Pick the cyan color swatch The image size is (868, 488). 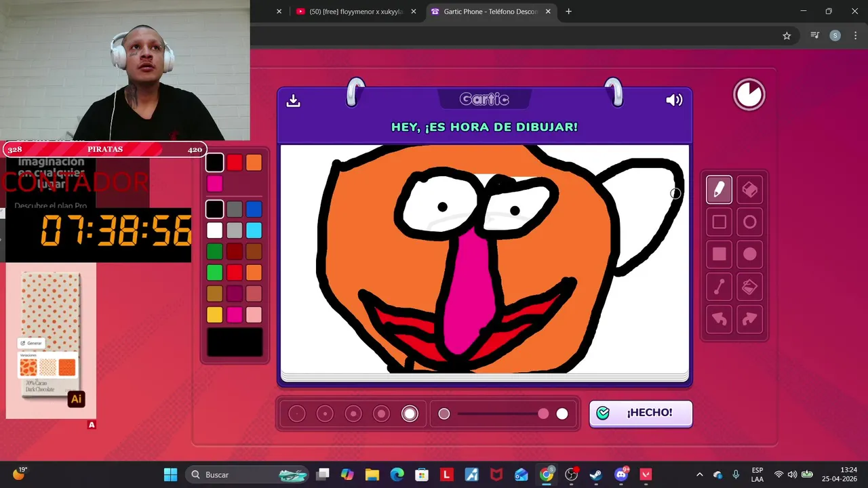pos(254,230)
